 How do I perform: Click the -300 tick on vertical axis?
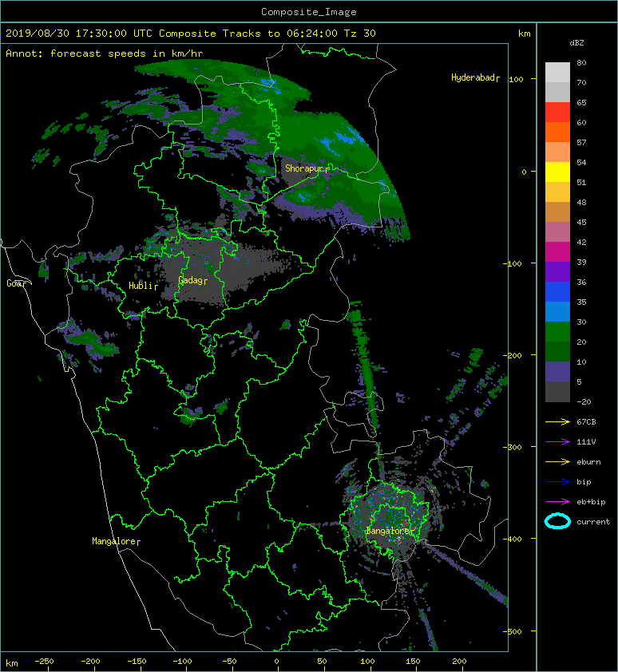click(x=513, y=448)
